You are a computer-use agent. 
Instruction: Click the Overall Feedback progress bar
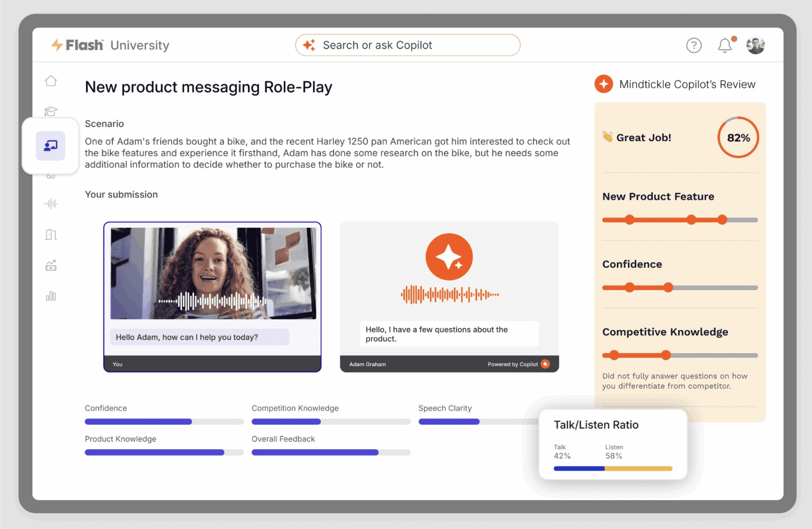point(331,452)
